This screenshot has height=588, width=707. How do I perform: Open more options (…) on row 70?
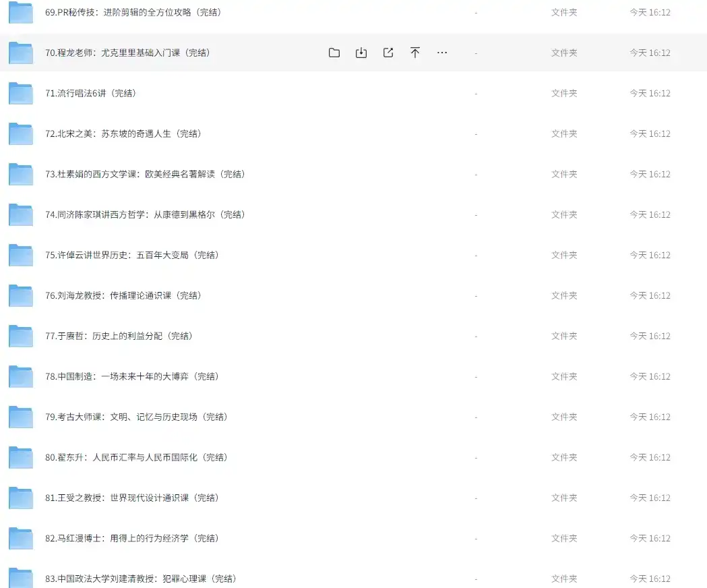(442, 53)
